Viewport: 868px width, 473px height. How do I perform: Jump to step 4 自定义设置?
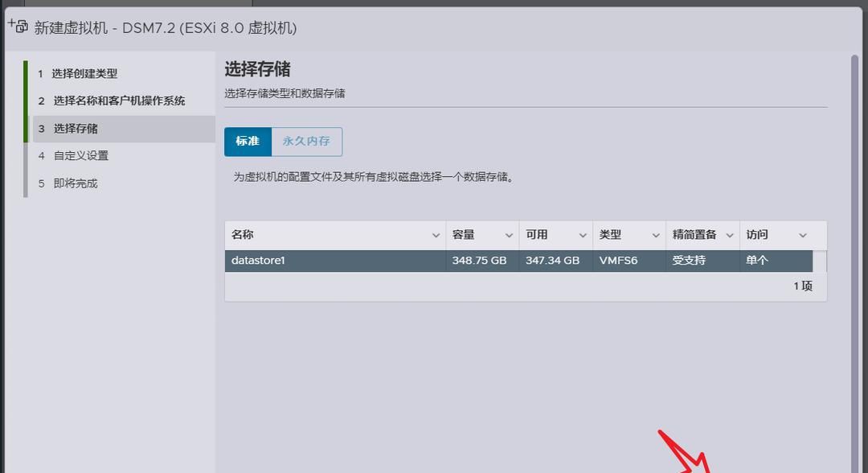point(80,156)
